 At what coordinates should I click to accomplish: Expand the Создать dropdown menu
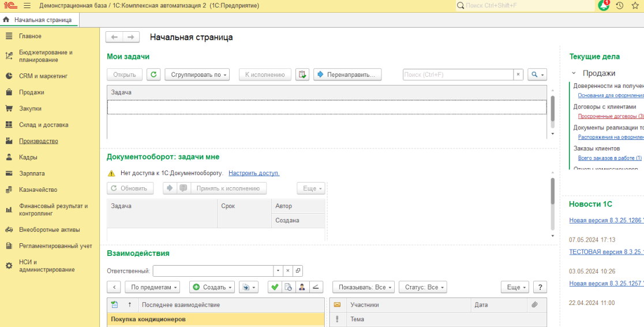212,287
